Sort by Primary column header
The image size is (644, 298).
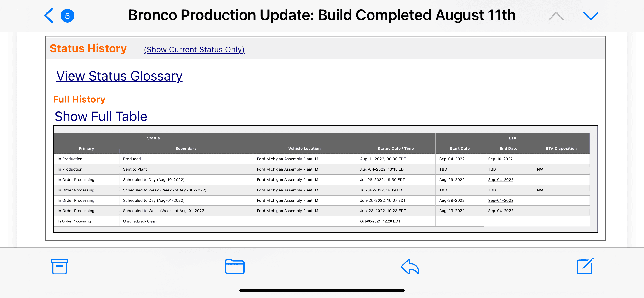click(86, 149)
